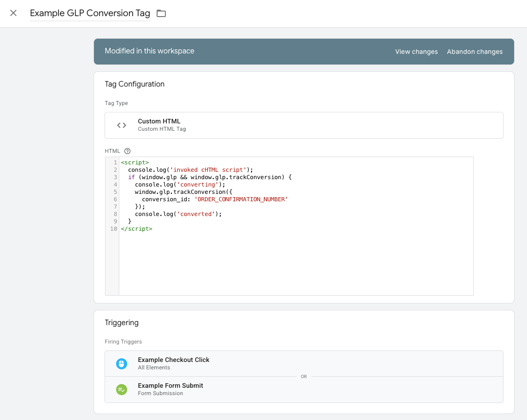This screenshot has width=527, height=420.
Task: Edit the tag name Example GLP Conversion Tag
Action: (90, 13)
